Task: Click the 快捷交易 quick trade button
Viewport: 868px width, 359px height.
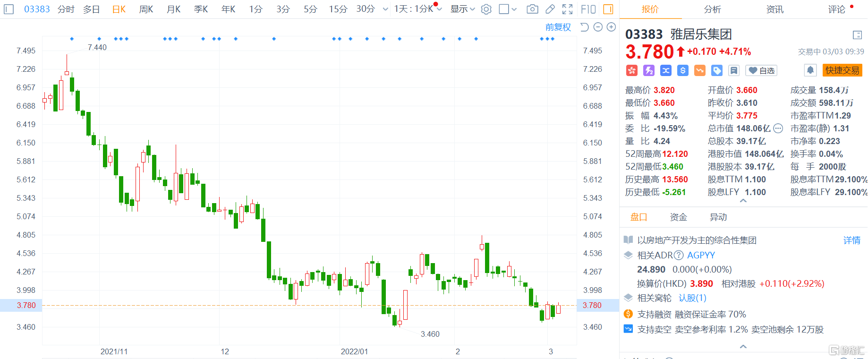Action: click(x=842, y=70)
